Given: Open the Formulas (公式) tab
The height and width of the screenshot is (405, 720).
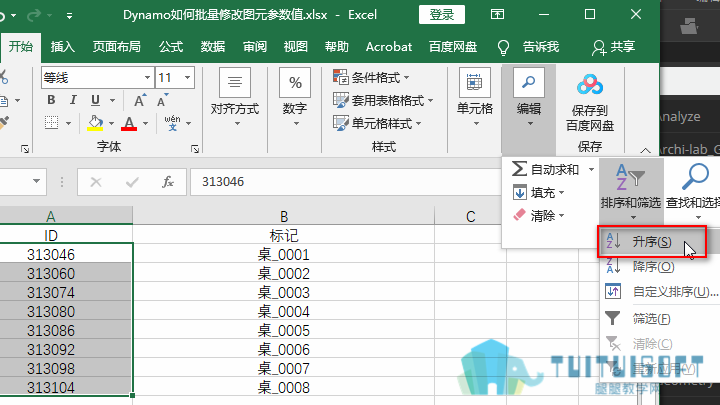Looking at the screenshot, I should 171,47.
